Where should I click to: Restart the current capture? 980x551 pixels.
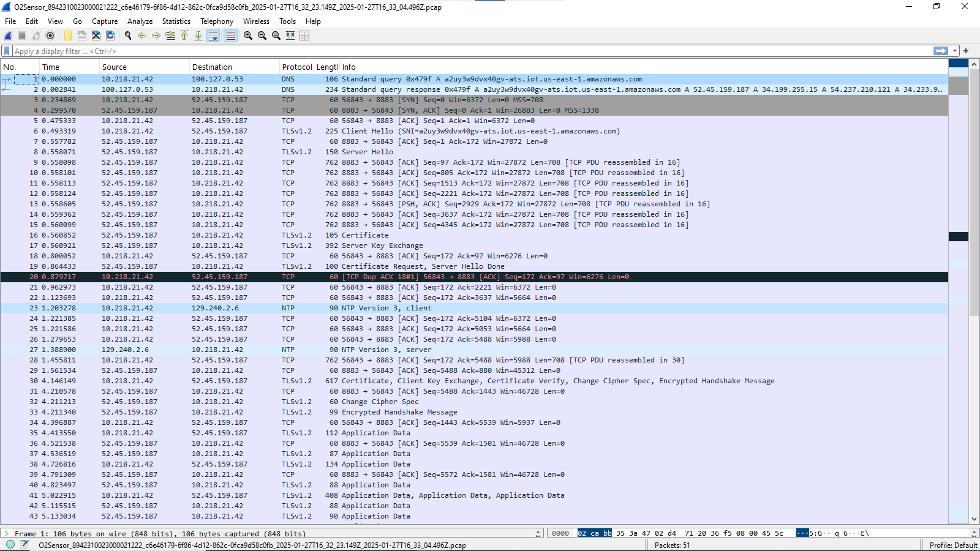tap(36, 36)
